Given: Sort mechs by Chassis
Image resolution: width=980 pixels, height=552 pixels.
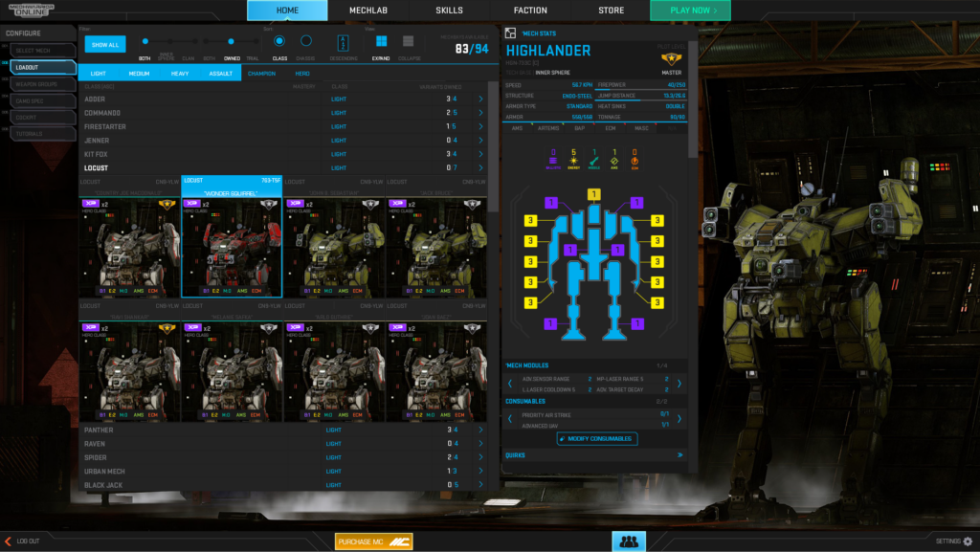Looking at the screenshot, I should click(305, 41).
